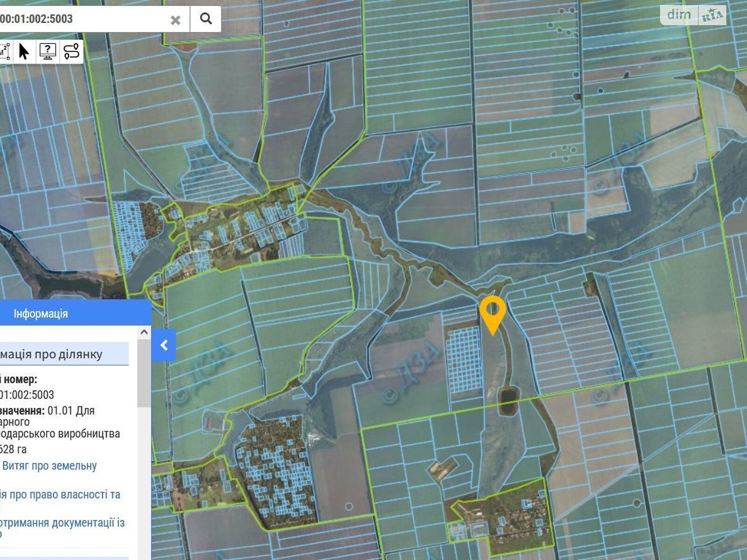Open the Інформація panel tab
Screen dimensions: 747x560
tap(41, 314)
